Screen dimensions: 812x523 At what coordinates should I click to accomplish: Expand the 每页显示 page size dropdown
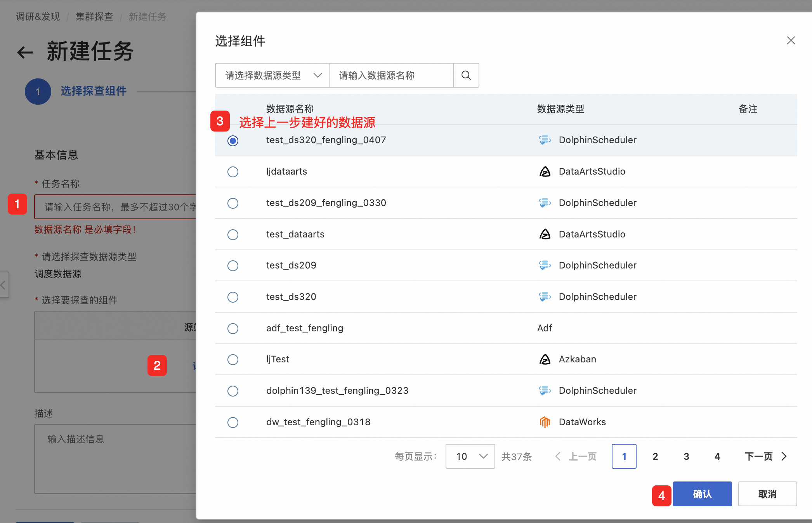point(470,456)
